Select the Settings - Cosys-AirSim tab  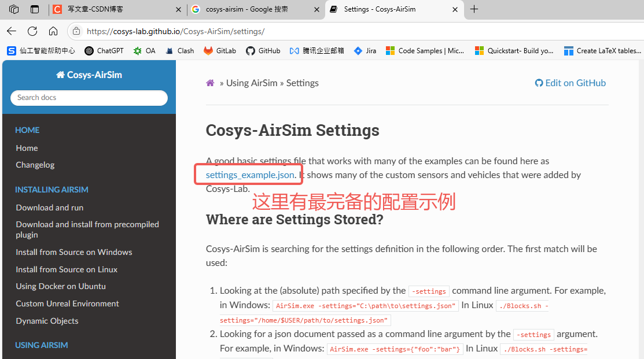394,9
